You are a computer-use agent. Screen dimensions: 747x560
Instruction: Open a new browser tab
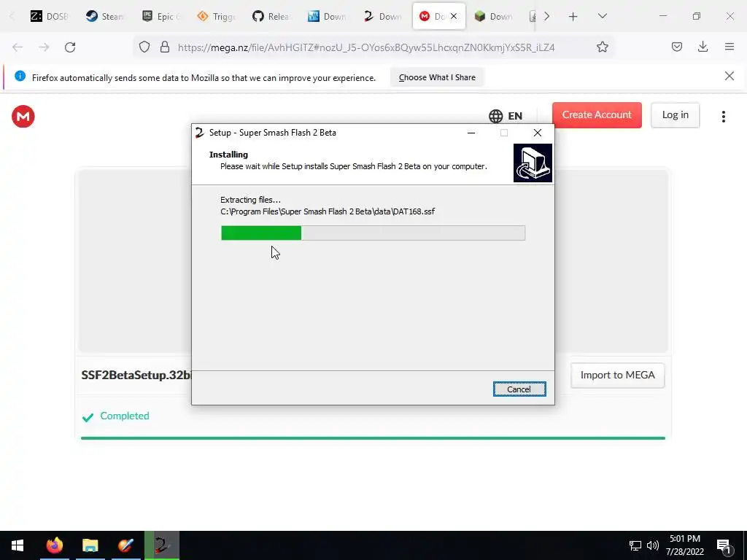coord(573,17)
